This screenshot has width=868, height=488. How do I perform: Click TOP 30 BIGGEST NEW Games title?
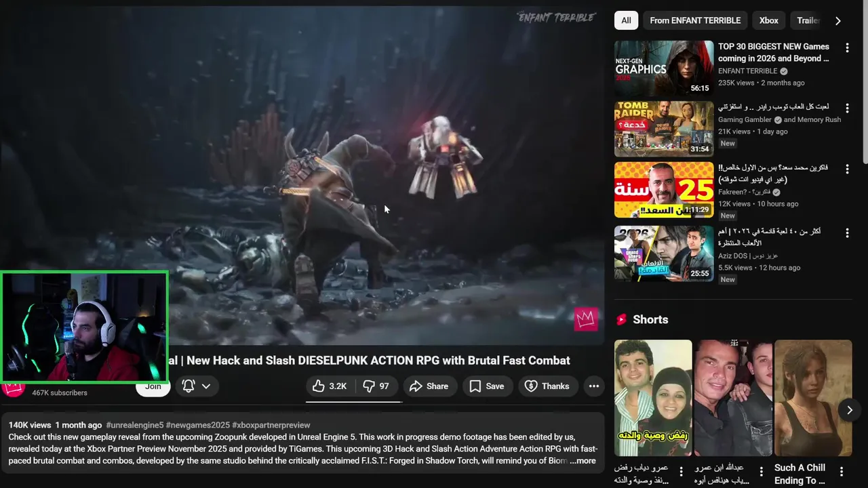coord(774,52)
